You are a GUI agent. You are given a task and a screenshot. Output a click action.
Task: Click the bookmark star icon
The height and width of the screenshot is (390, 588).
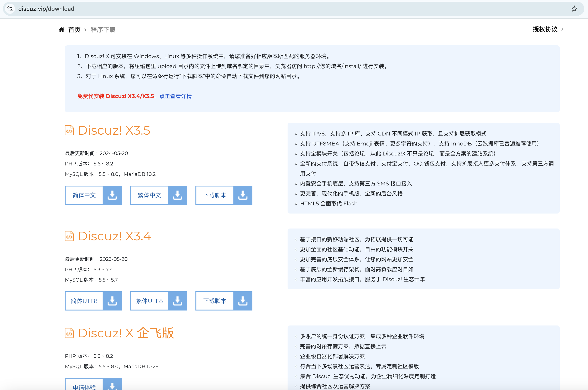point(574,9)
